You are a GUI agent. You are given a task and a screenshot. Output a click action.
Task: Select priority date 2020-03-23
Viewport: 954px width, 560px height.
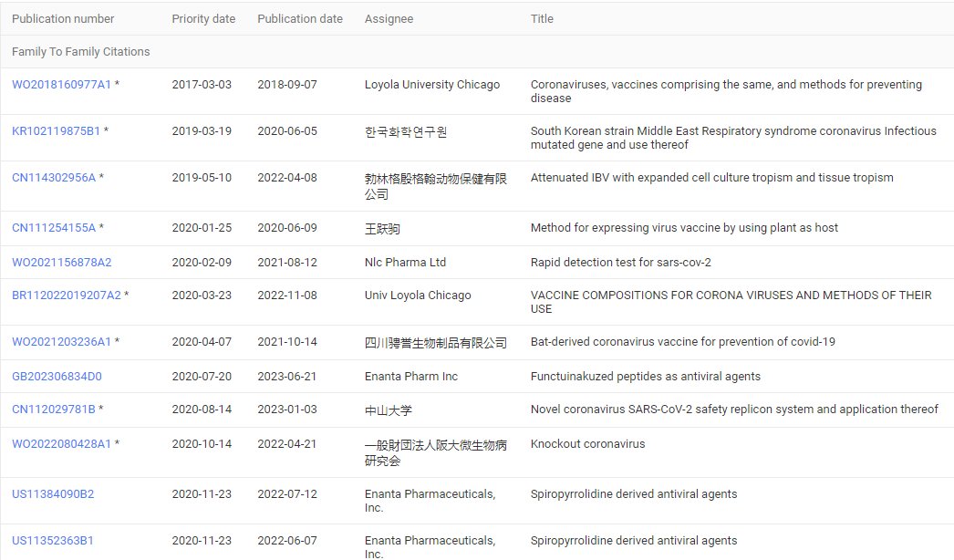coord(202,296)
